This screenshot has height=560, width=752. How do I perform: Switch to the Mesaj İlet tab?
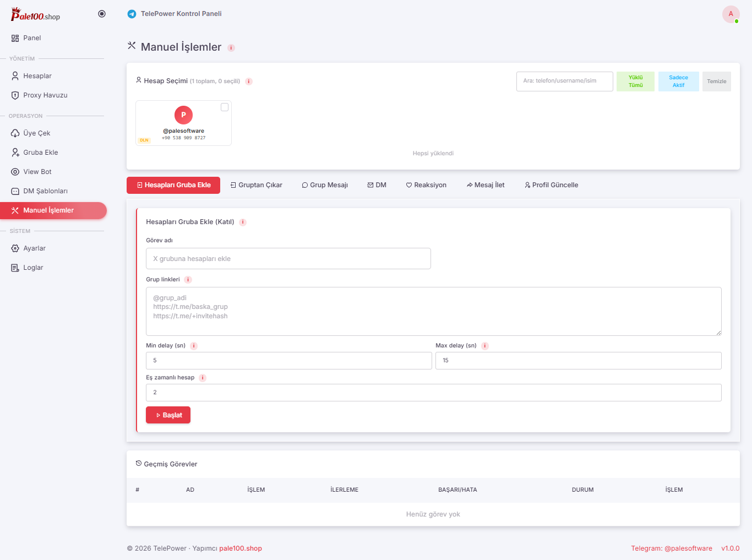click(486, 185)
